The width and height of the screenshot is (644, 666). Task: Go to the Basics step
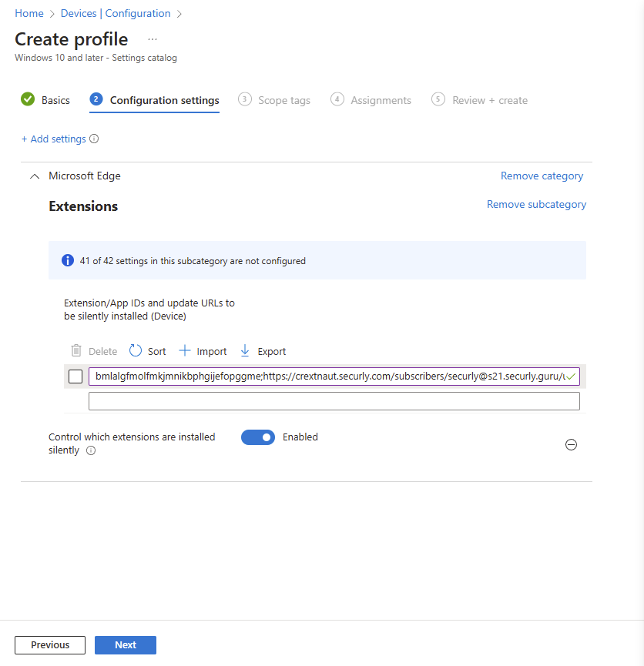(x=45, y=100)
